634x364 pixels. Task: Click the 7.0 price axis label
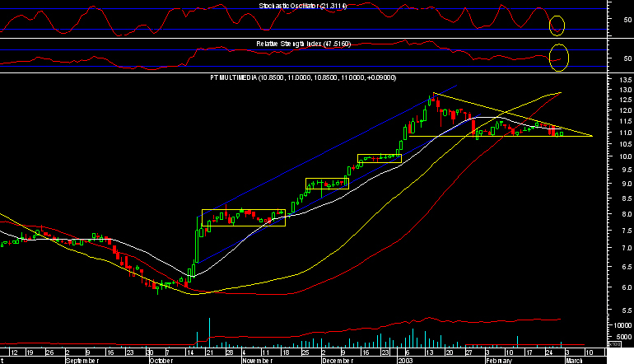pyautogui.click(x=627, y=248)
